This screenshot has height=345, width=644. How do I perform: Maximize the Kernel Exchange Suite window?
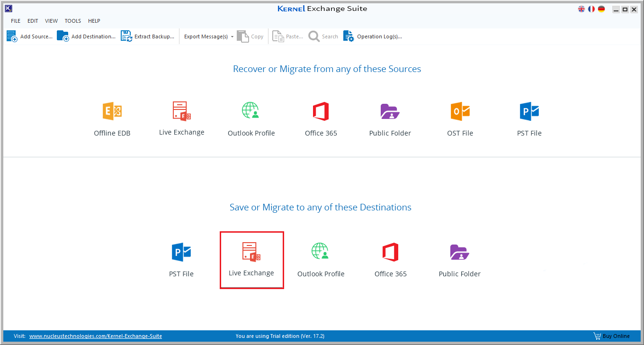tap(625, 9)
